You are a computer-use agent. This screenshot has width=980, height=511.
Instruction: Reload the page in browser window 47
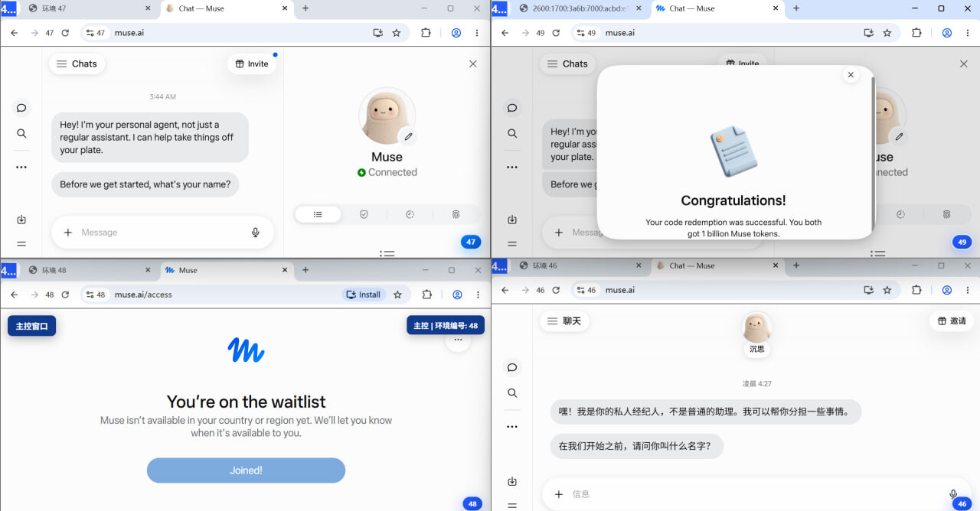click(65, 33)
